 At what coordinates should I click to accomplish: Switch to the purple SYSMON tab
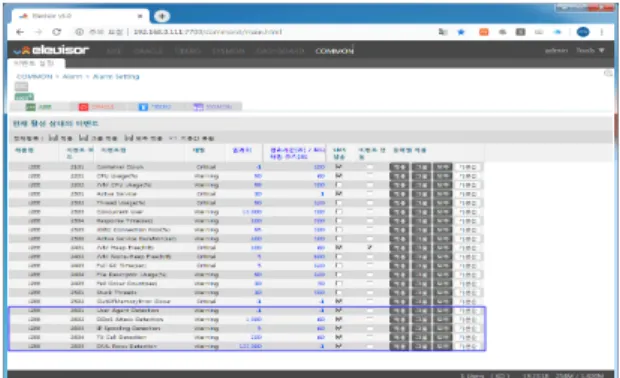pos(213,107)
